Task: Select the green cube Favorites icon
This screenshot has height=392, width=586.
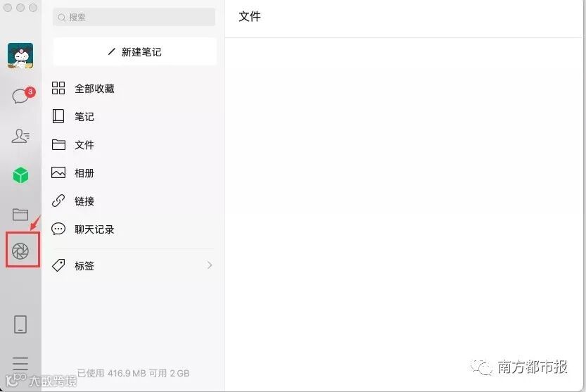Action: (20, 175)
